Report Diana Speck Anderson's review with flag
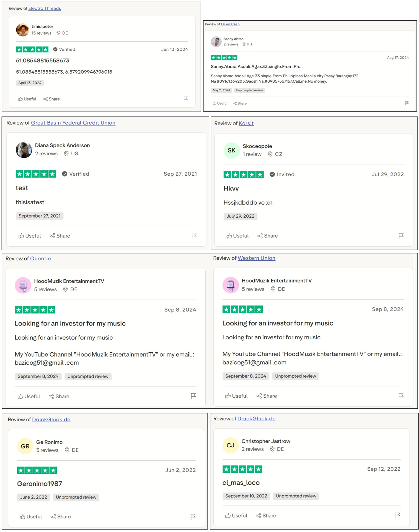419x532 pixels. (x=194, y=236)
